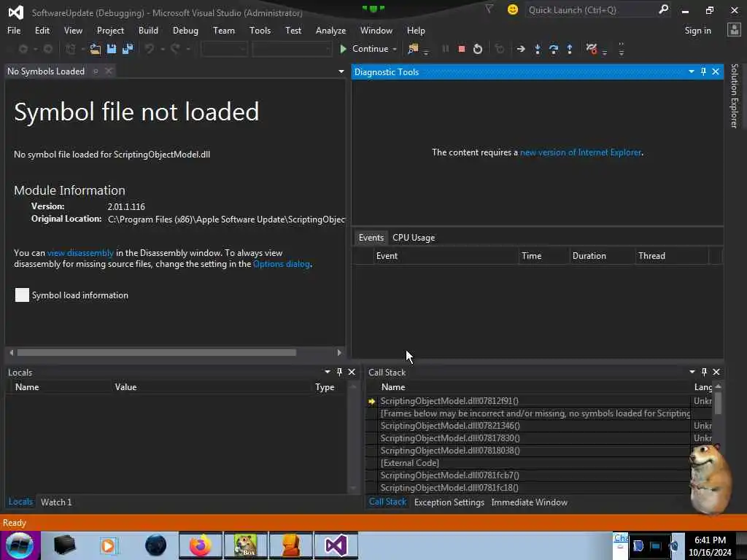The height and width of the screenshot is (560, 747).
Task: Click Sign in at top right
Action: click(x=698, y=31)
